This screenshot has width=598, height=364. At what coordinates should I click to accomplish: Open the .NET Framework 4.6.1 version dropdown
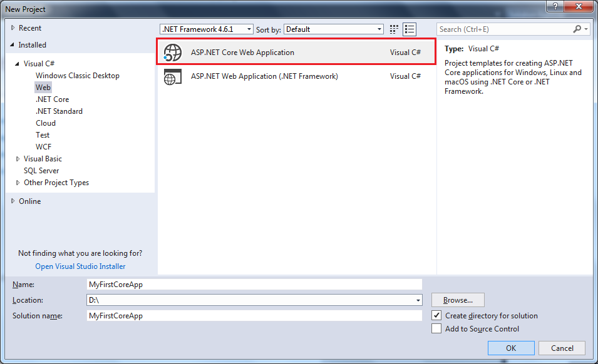pyautogui.click(x=207, y=29)
